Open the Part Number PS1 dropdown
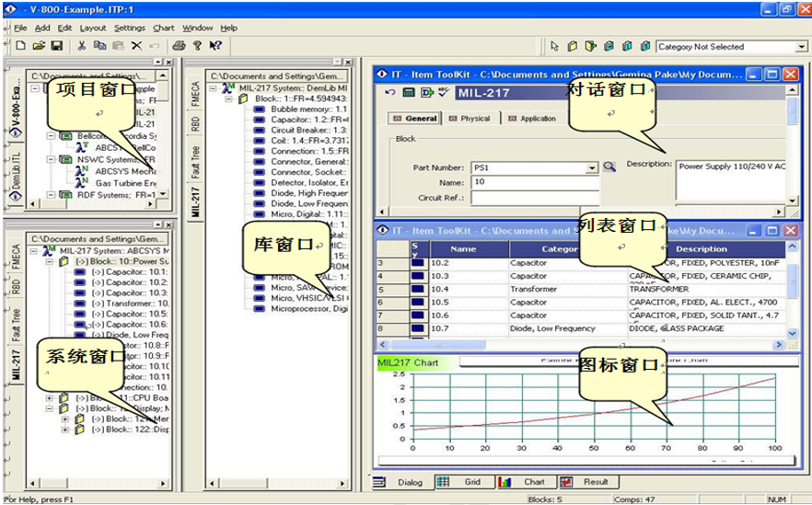This screenshot has width=812, height=505. [x=593, y=168]
